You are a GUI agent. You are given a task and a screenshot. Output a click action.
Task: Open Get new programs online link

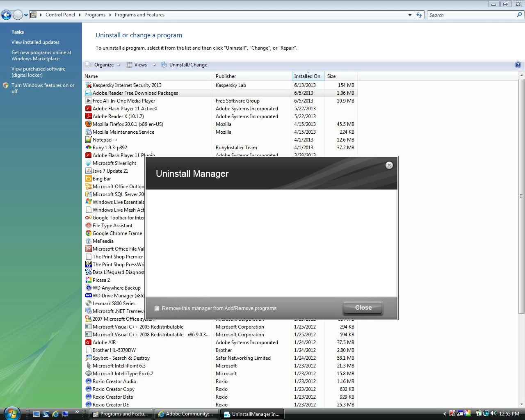pyautogui.click(x=41, y=55)
